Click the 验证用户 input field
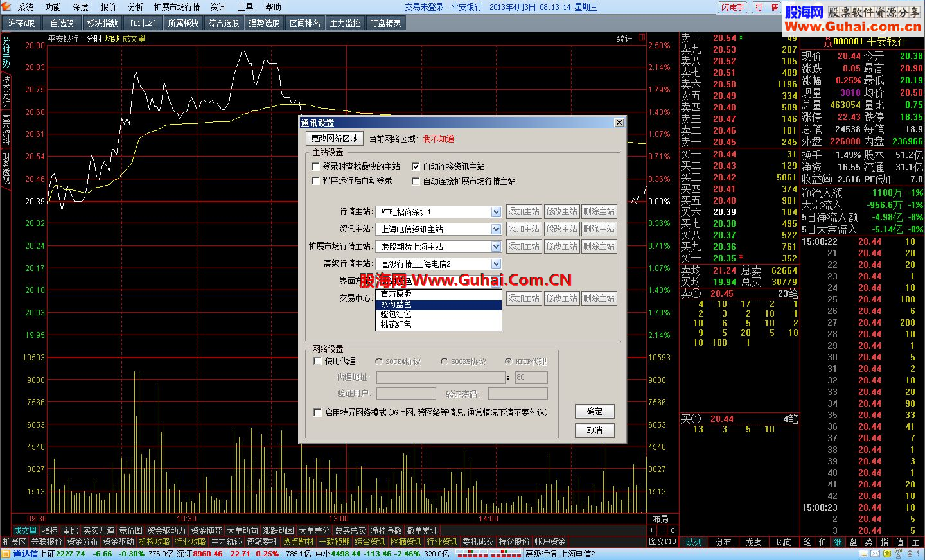 [406, 394]
